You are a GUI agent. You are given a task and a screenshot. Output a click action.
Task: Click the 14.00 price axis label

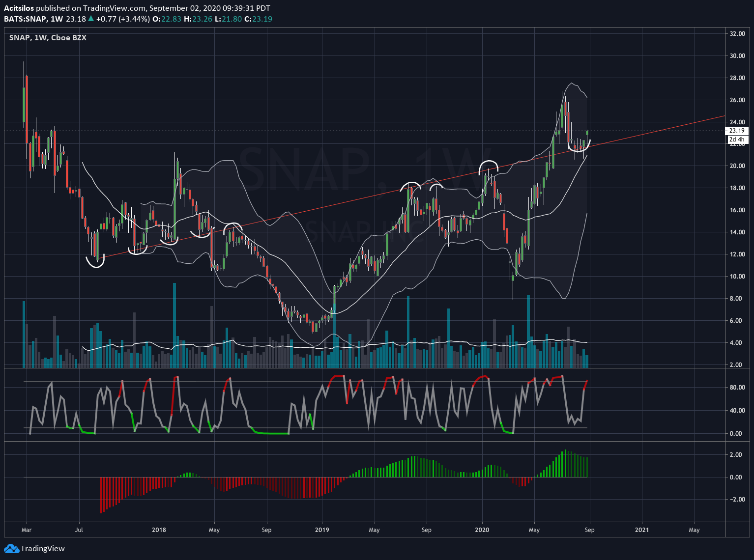[x=737, y=232]
